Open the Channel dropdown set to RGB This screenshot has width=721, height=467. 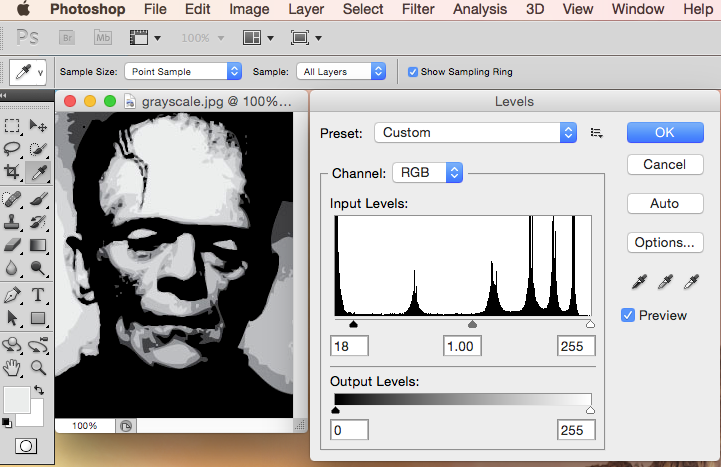(428, 172)
